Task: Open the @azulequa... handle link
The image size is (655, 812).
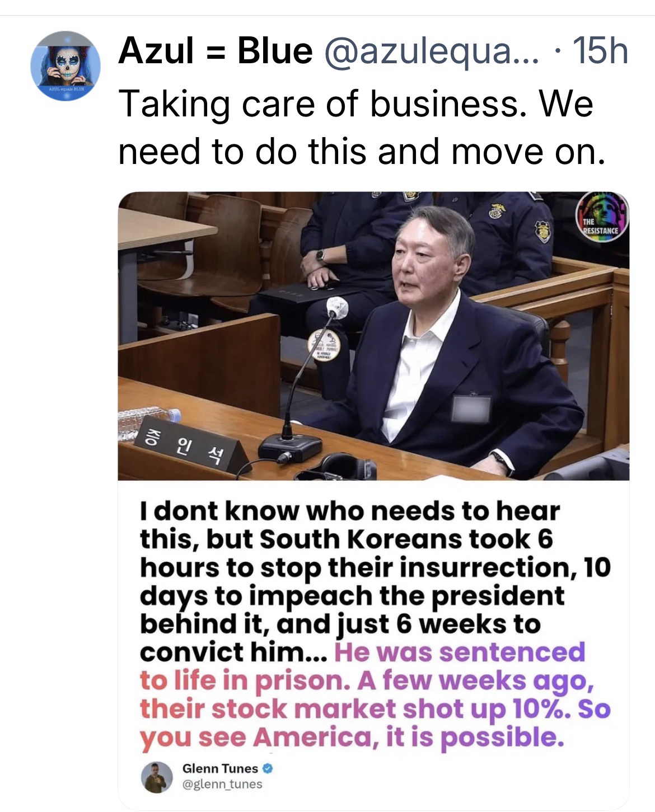Action: [x=428, y=53]
